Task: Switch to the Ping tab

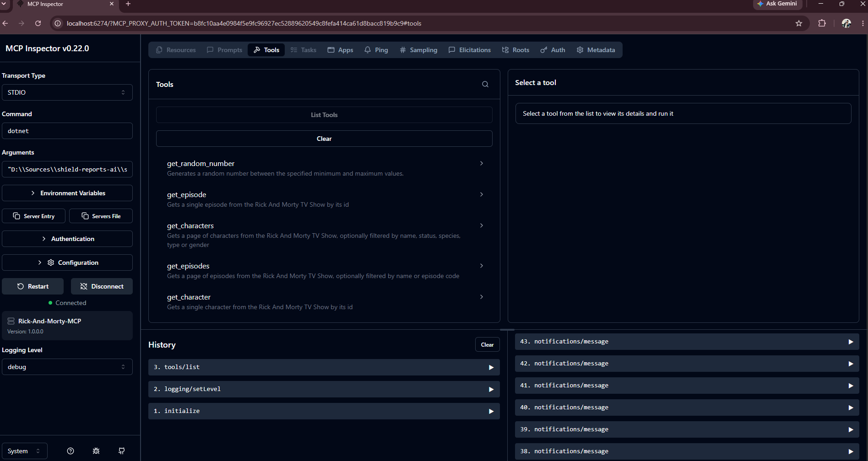Action: pyautogui.click(x=376, y=50)
